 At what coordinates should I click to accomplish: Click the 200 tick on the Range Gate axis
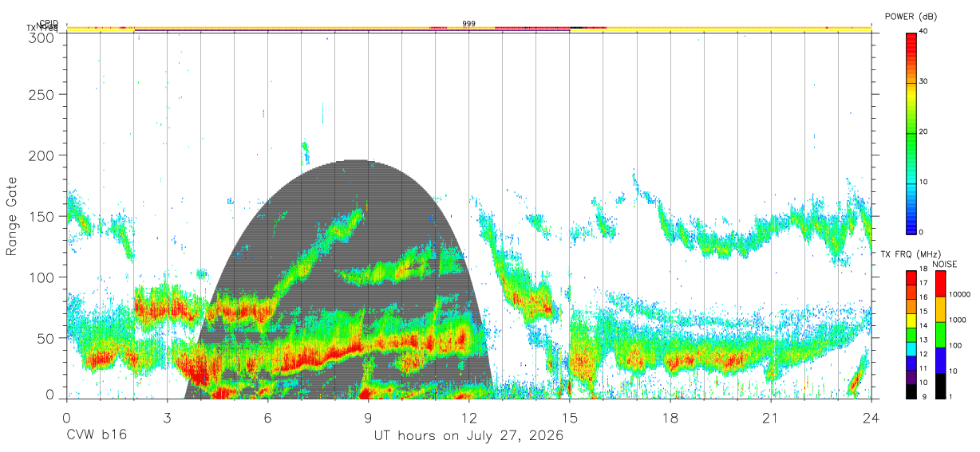coord(42,155)
